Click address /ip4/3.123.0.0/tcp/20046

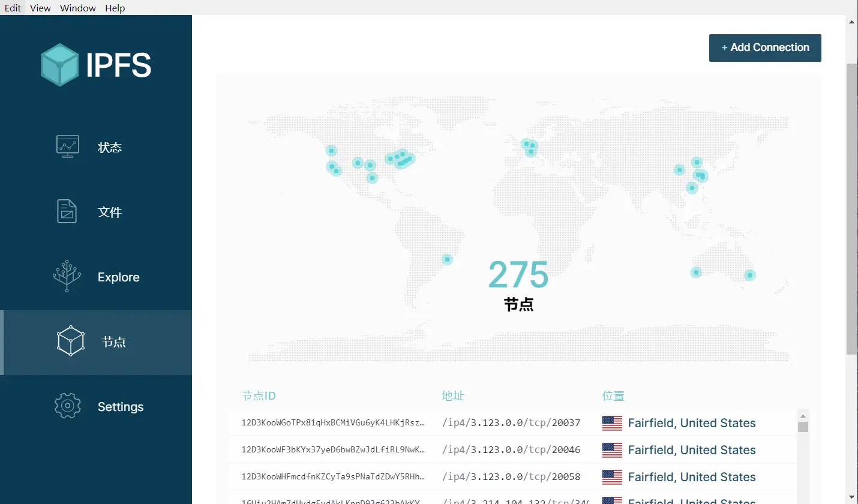coord(511,450)
